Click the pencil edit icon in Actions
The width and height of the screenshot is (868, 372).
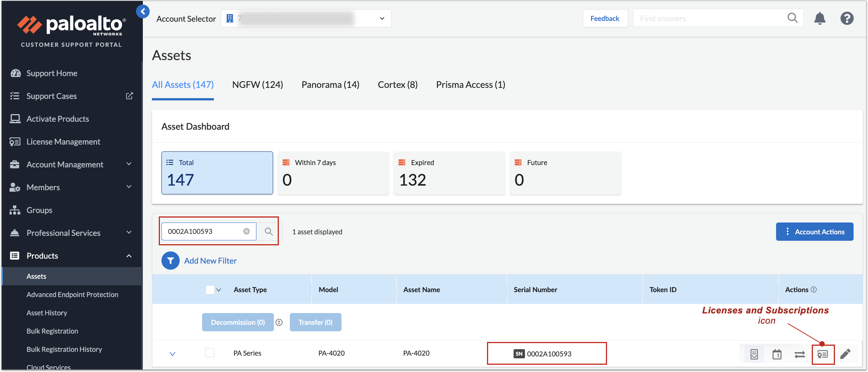click(845, 354)
